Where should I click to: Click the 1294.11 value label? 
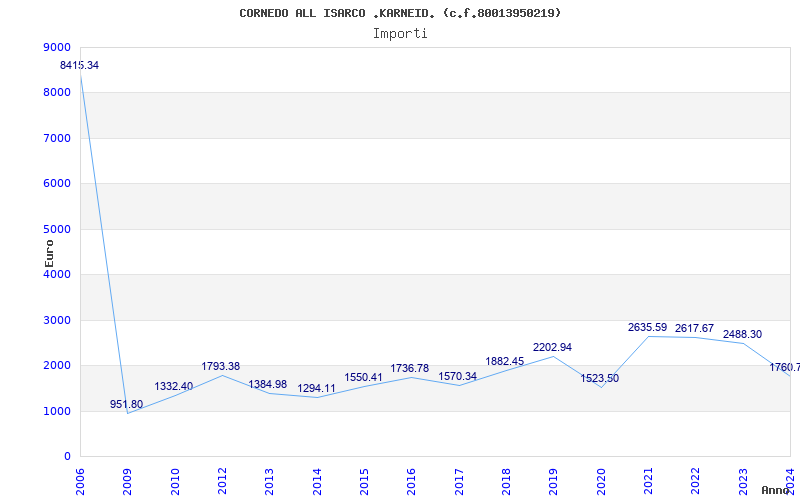coord(316,389)
